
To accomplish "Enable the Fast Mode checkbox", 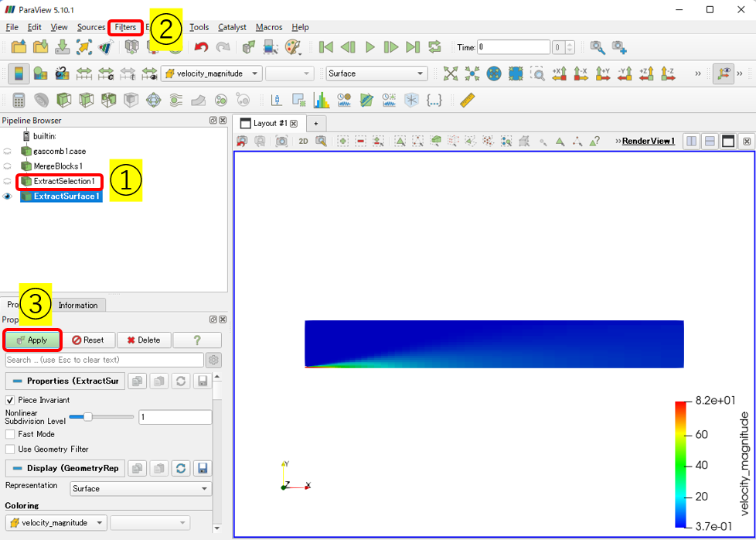I will pos(10,434).
